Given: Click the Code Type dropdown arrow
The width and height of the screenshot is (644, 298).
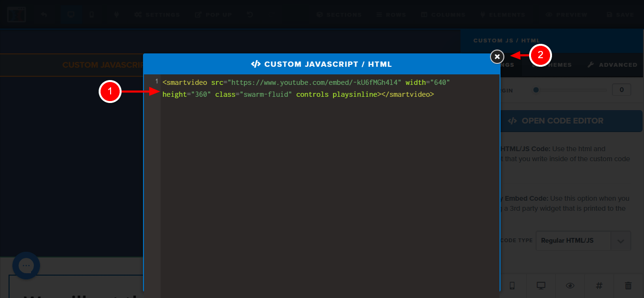Looking at the screenshot, I should [x=621, y=241].
